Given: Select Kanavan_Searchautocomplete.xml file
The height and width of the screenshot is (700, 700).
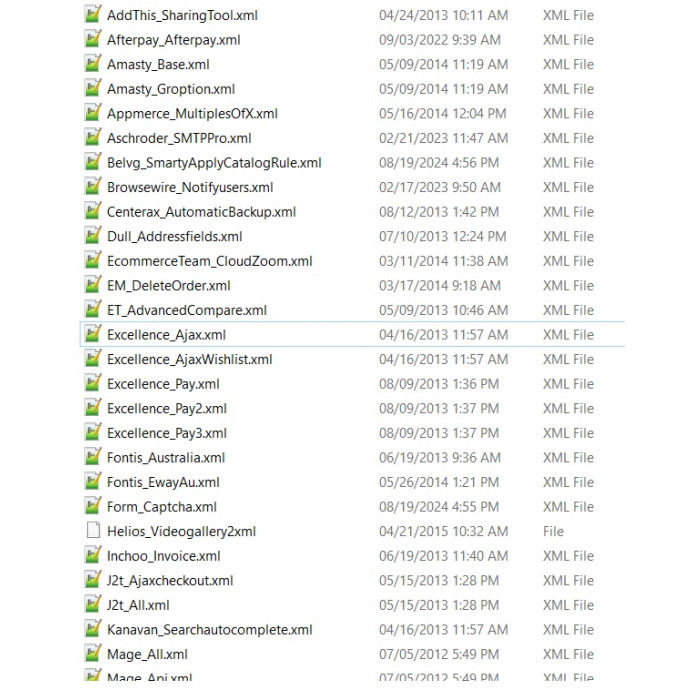Looking at the screenshot, I should pos(210,630).
